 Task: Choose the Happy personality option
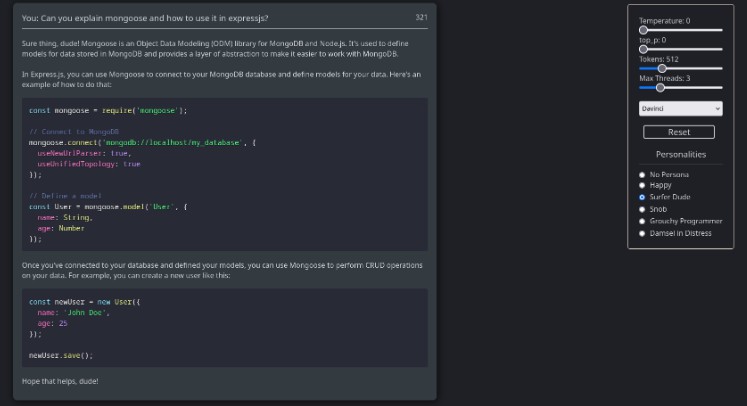[x=642, y=186]
